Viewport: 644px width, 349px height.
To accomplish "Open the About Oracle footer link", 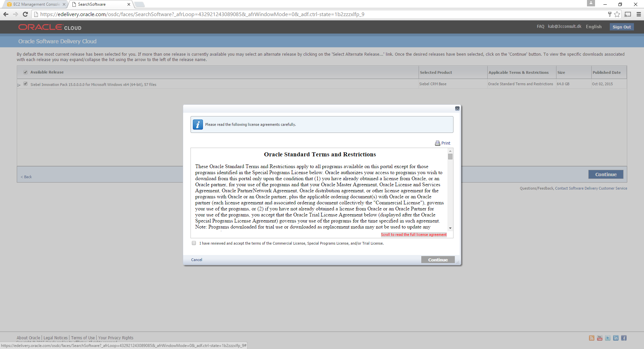I will pyautogui.click(x=28, y=338).
